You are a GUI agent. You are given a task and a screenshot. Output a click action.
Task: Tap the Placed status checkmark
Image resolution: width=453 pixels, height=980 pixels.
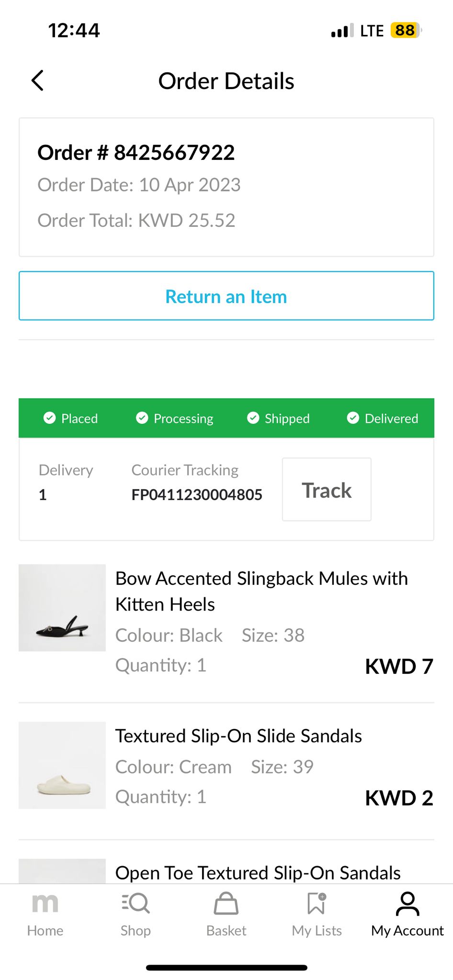pyautogui.click(x=50, y=418)
